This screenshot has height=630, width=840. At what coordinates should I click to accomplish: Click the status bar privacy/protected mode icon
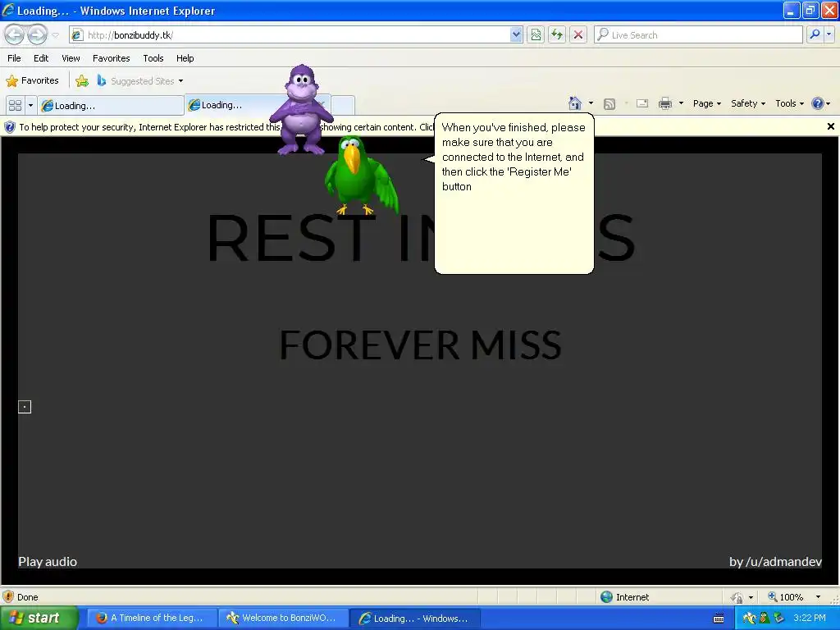[737, 597]
